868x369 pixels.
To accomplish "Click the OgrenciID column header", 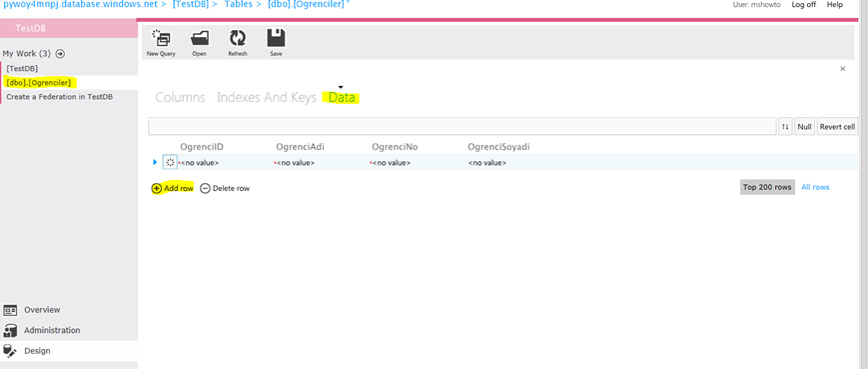I will [202, 147].
